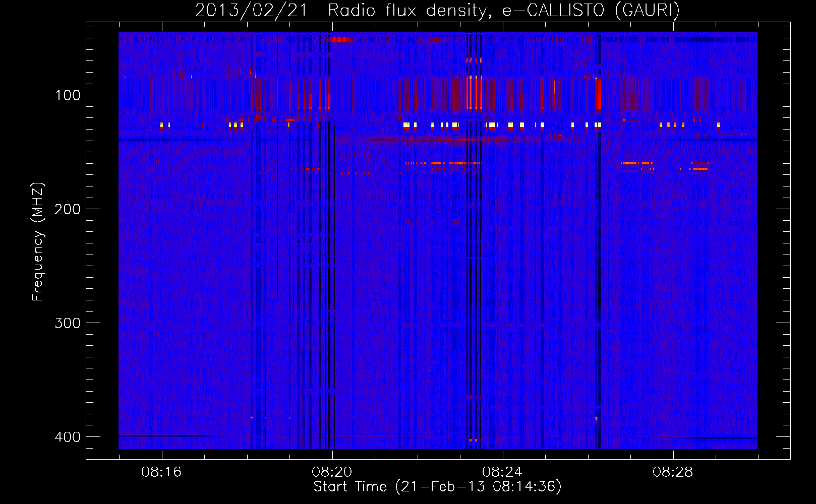Click the 08:24 time tick label
This screenshot has height=504, width=816.
point(502,472)
